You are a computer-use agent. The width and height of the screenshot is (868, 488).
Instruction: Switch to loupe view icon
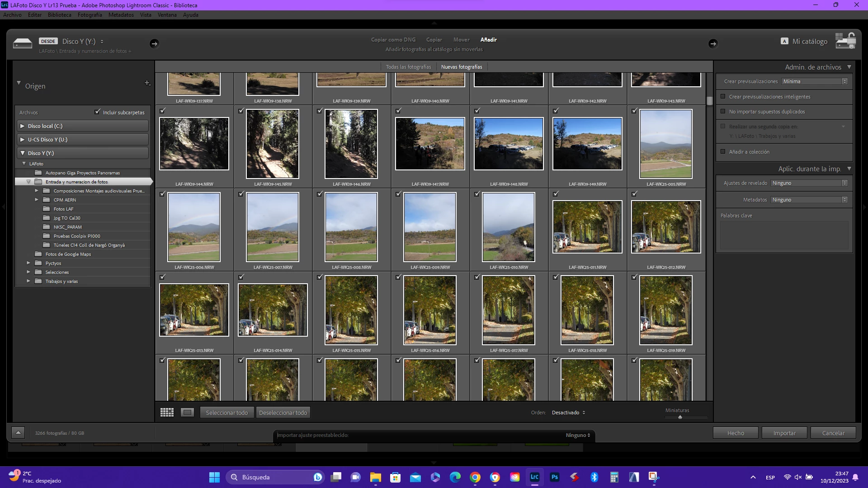coord(187,413)
